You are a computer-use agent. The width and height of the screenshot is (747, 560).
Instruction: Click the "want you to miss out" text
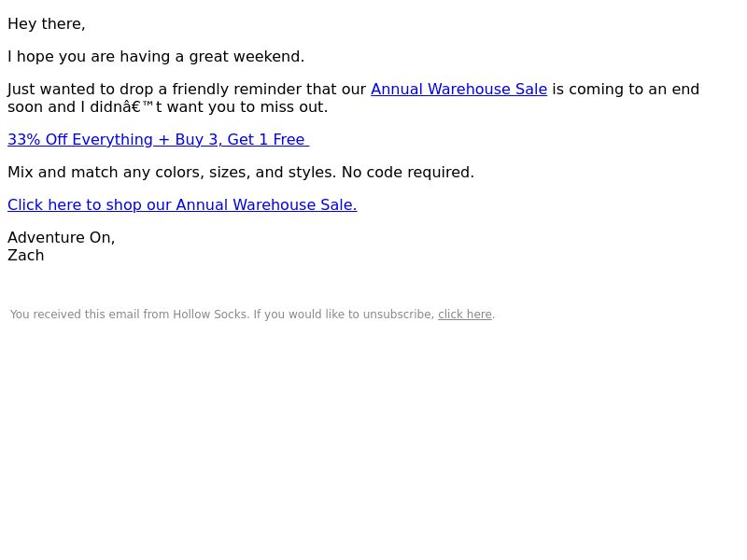point(247,107)
